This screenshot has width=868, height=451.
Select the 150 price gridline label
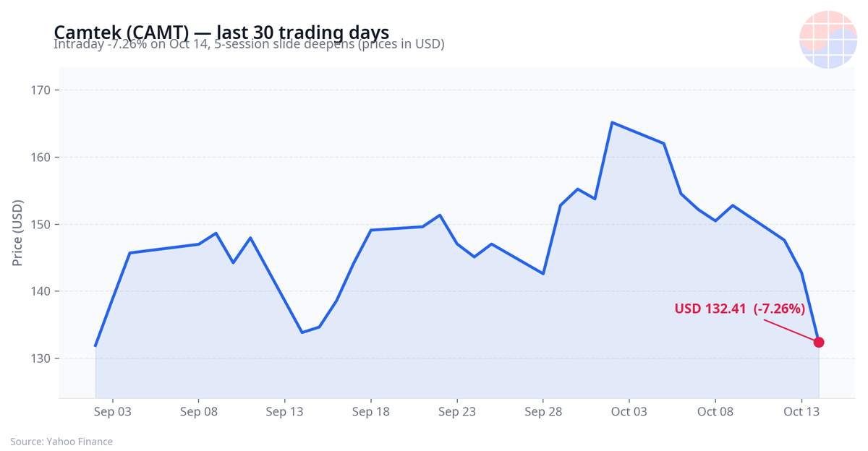click(40, 224)
